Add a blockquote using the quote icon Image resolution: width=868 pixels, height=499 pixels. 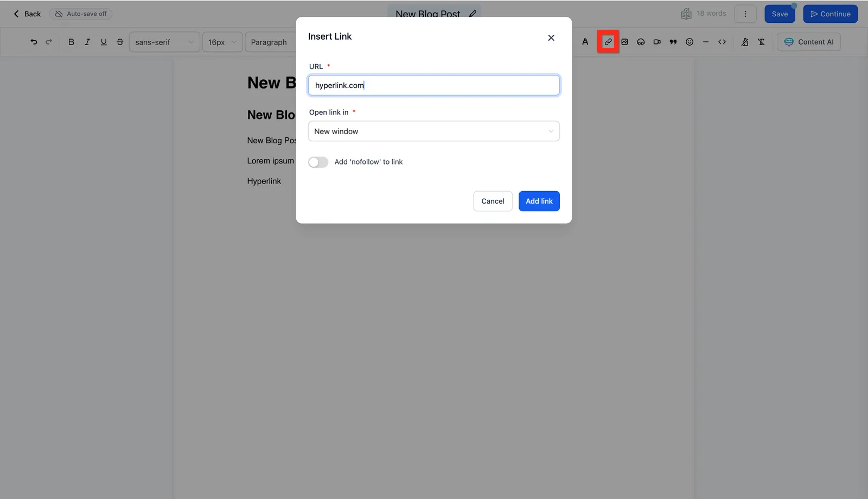(x=673, y=42)
